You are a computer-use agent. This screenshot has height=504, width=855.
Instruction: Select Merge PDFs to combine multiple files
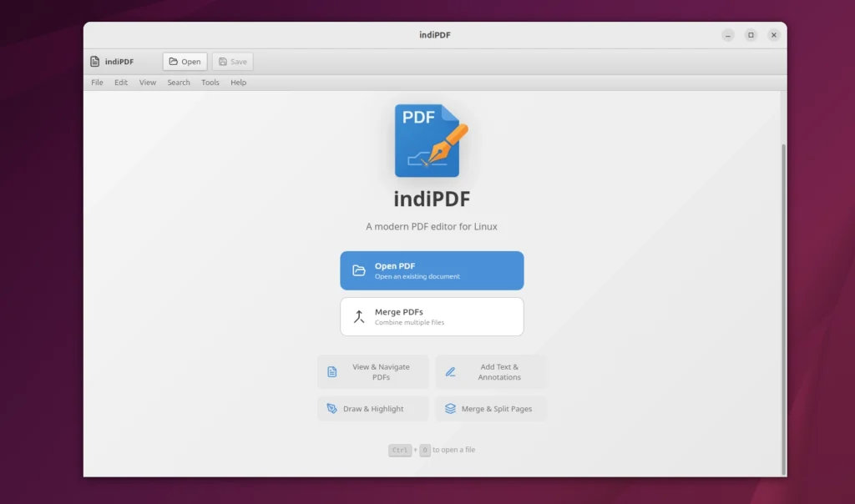[432, 316]
